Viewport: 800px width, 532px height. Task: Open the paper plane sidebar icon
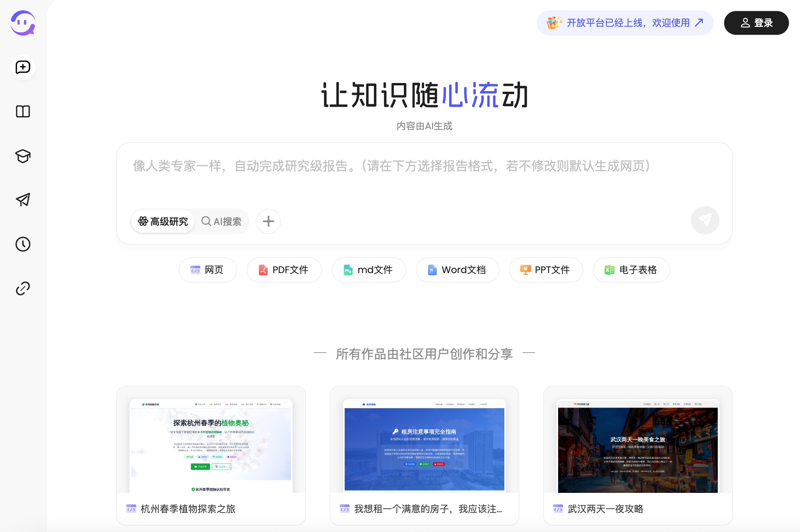[23, 200]
